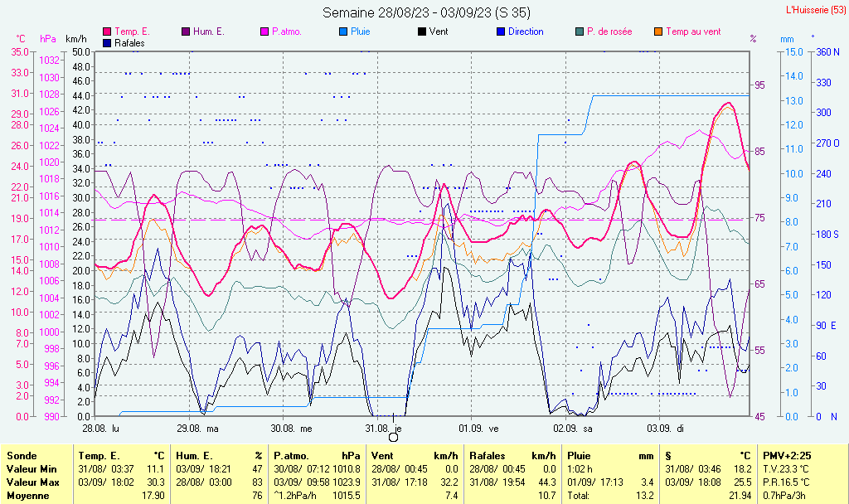
Task: Select the humidity maximum timestamp "28/08/ 03:00"
Action: pyautogui.click(x=204, y=482)
